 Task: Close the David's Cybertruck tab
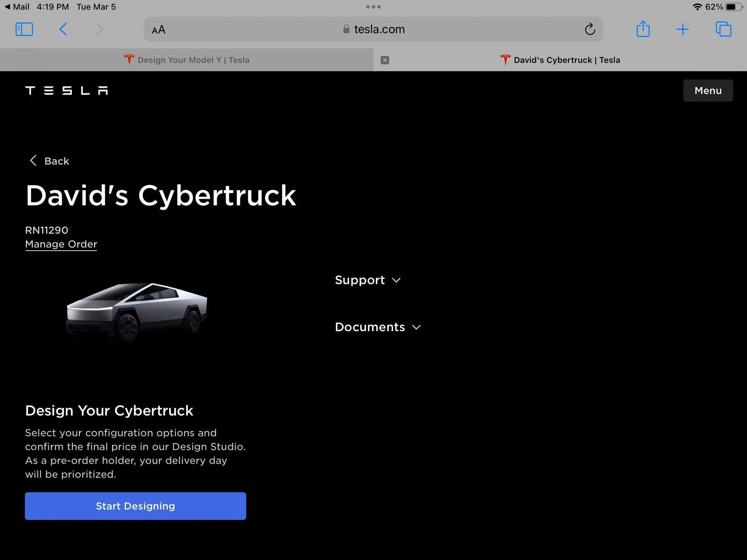[x=385, y=60]
